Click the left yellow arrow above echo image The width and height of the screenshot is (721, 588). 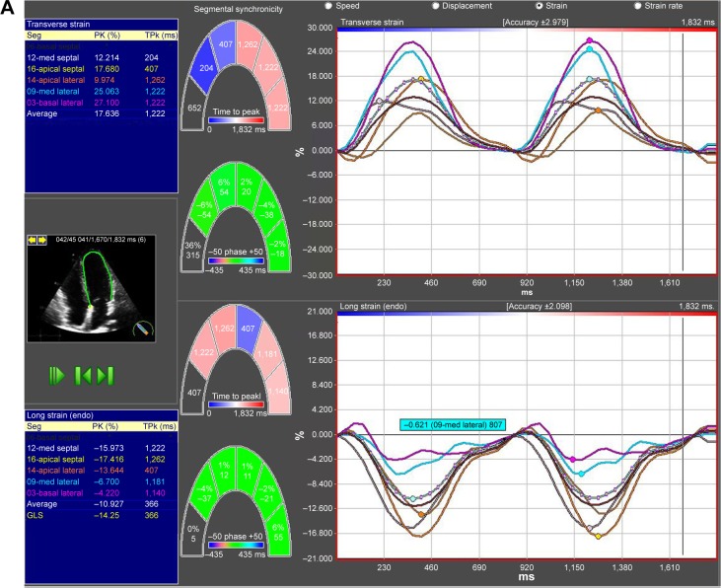click(32, 238)
